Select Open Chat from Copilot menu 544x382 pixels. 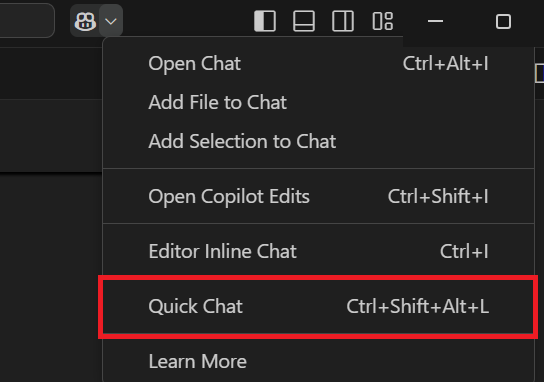coord(318,63)
